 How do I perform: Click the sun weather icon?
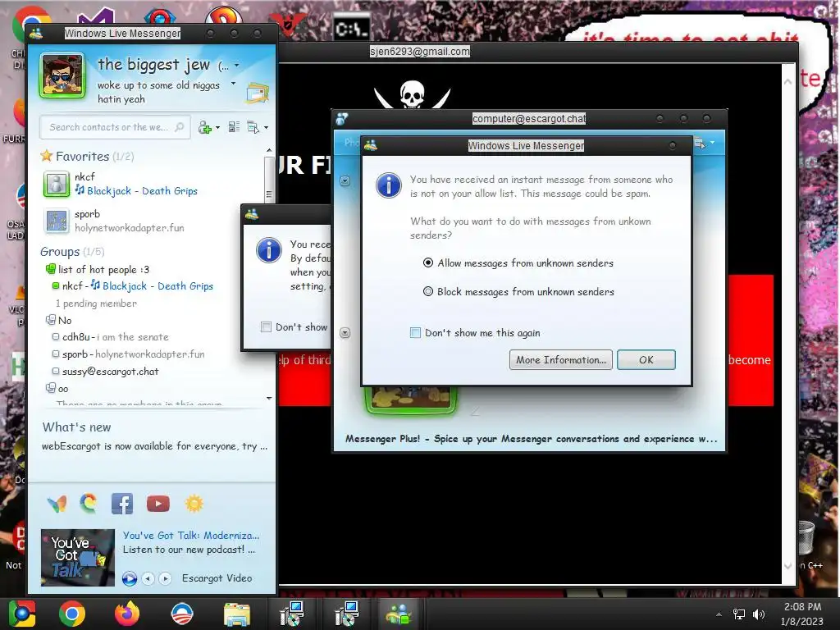coord(194,504)
